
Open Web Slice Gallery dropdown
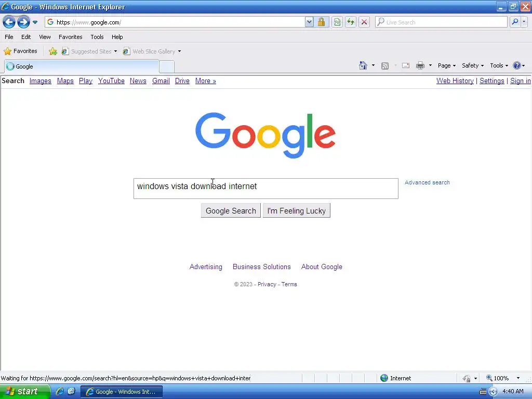coord(152,51)
